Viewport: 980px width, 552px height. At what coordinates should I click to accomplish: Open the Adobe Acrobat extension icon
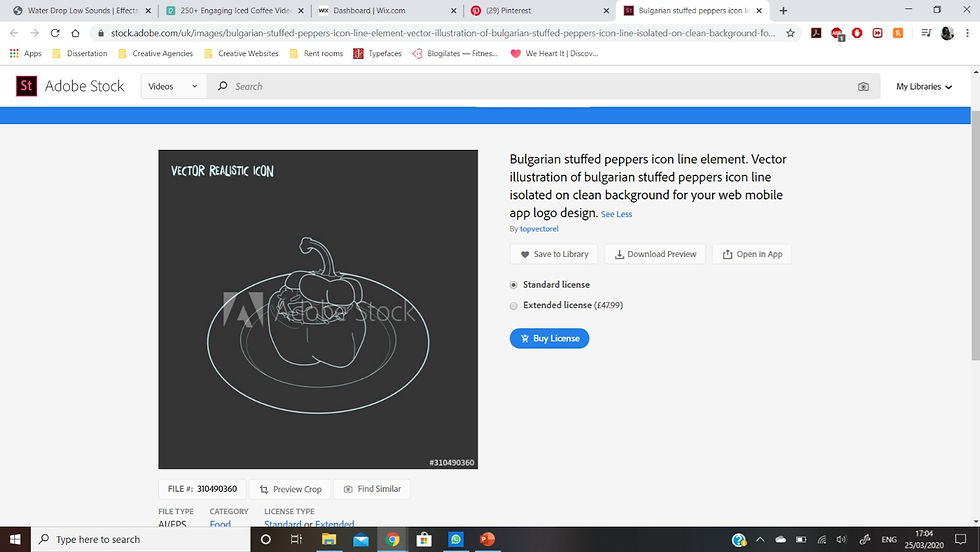point(816,33)
